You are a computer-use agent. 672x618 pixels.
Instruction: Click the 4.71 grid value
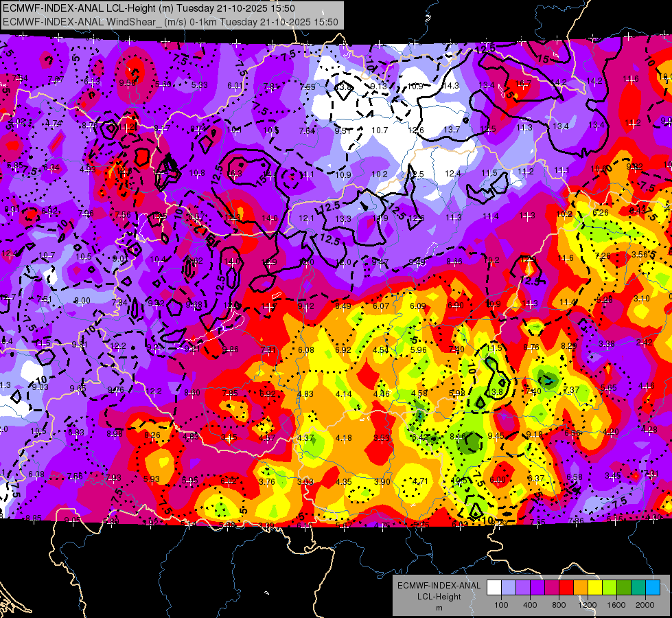(x=420, y=481)
